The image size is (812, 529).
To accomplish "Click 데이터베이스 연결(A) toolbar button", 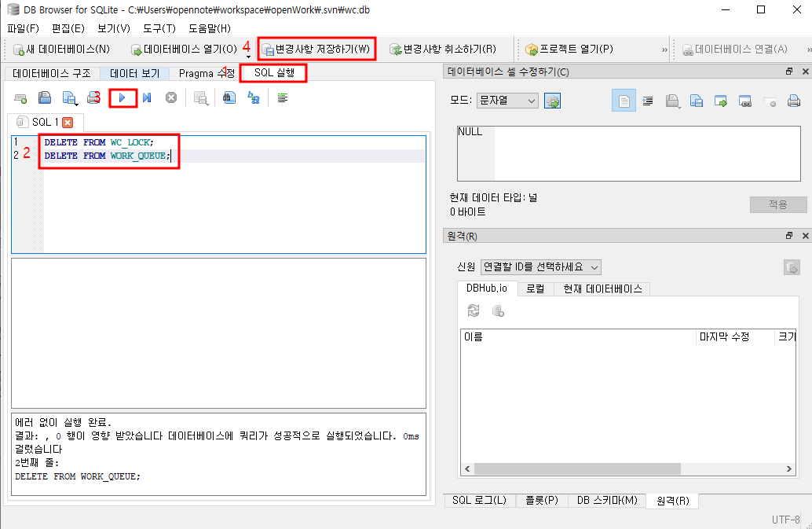I will [735, 50].
